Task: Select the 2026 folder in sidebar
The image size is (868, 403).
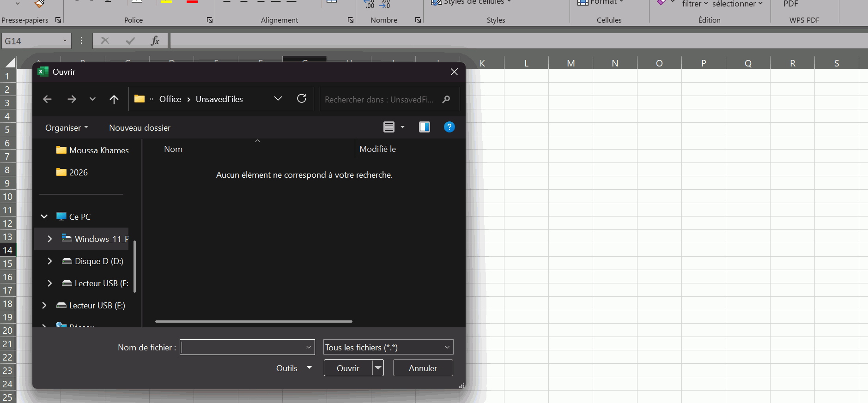Action: coord(78,173)
